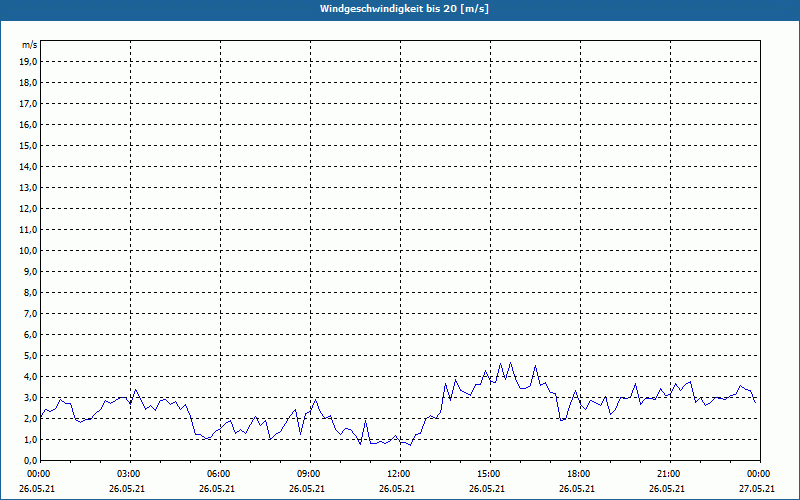The height and width of the screenshot is (500, 800).
Task: Select the 15:00 time axis label
Action: [489, 474]
